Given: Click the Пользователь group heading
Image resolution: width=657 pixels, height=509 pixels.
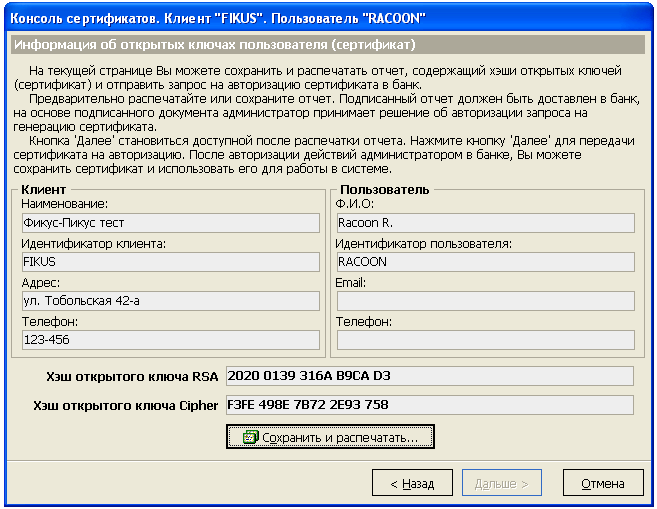Looking at the screenshot, I should [x=385, y=190].
